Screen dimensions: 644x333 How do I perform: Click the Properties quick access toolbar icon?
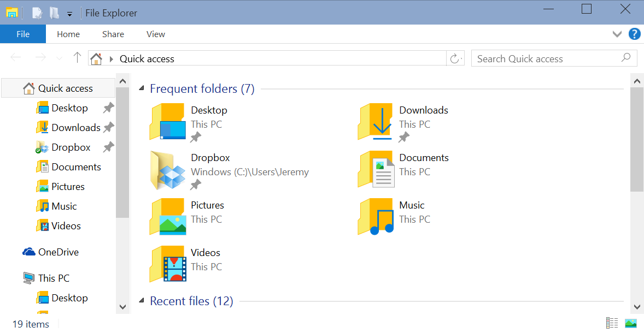point(37,13)
